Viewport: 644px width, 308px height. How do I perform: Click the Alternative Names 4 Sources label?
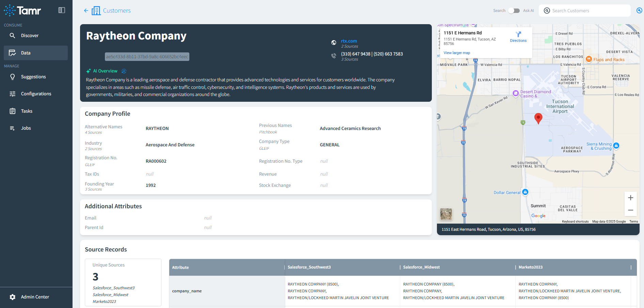(x=104, y=129)
